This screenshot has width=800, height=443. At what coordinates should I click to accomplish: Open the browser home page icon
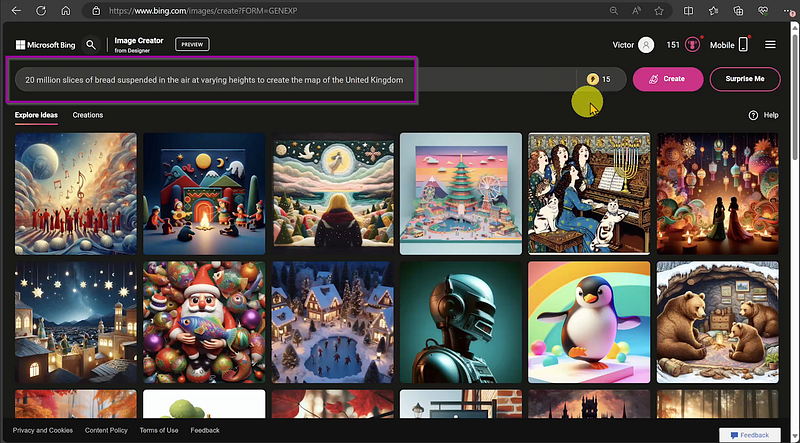coord(65,11)
